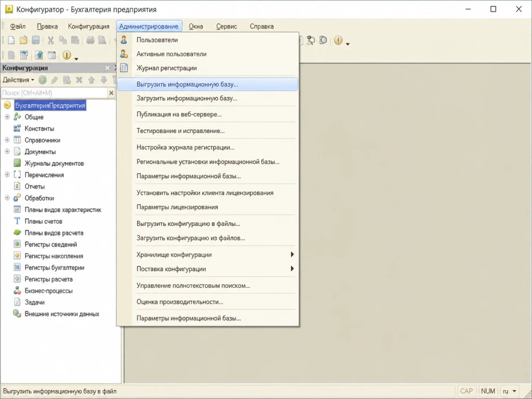This screenshot has width=532, height=399.
Task: Click the Move up arrow in Конфигурация panel
Action: point(91,80)
